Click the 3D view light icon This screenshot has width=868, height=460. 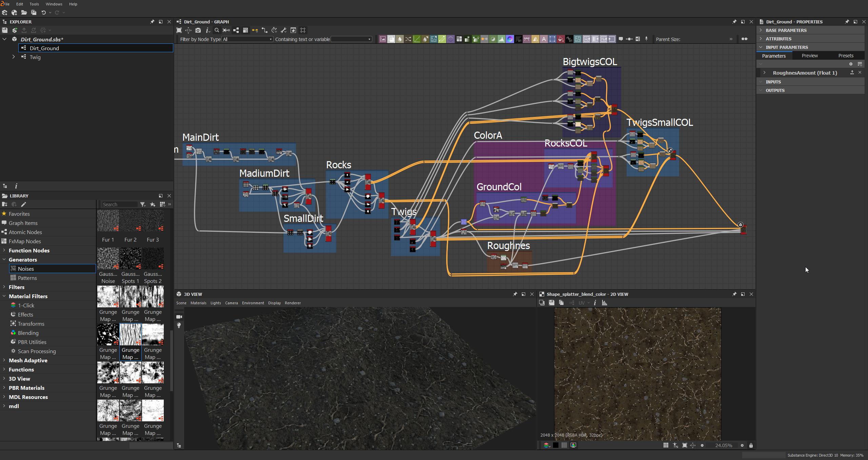point(179,325)
